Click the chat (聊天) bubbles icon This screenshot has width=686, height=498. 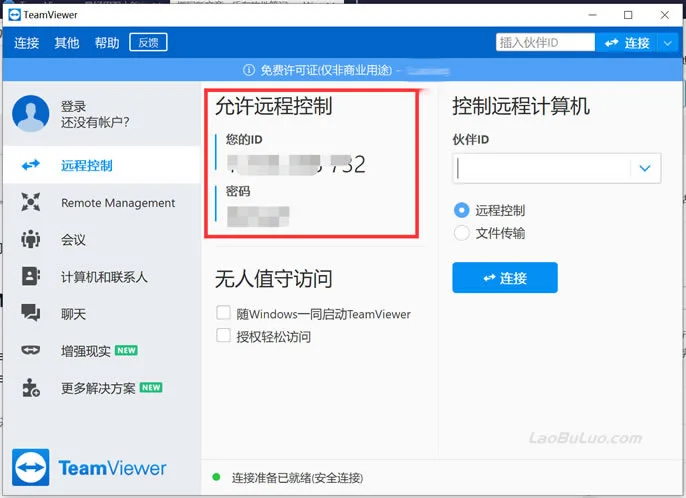pos(31,313)
